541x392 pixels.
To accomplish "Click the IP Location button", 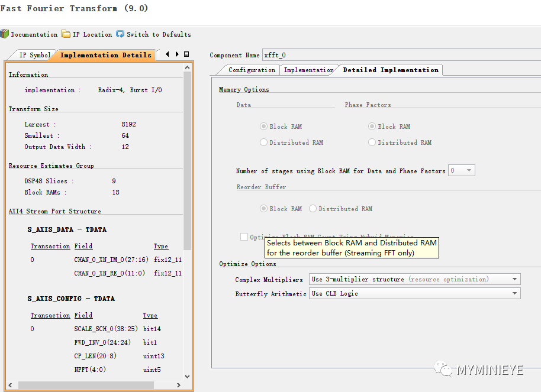I will (92, 34).
